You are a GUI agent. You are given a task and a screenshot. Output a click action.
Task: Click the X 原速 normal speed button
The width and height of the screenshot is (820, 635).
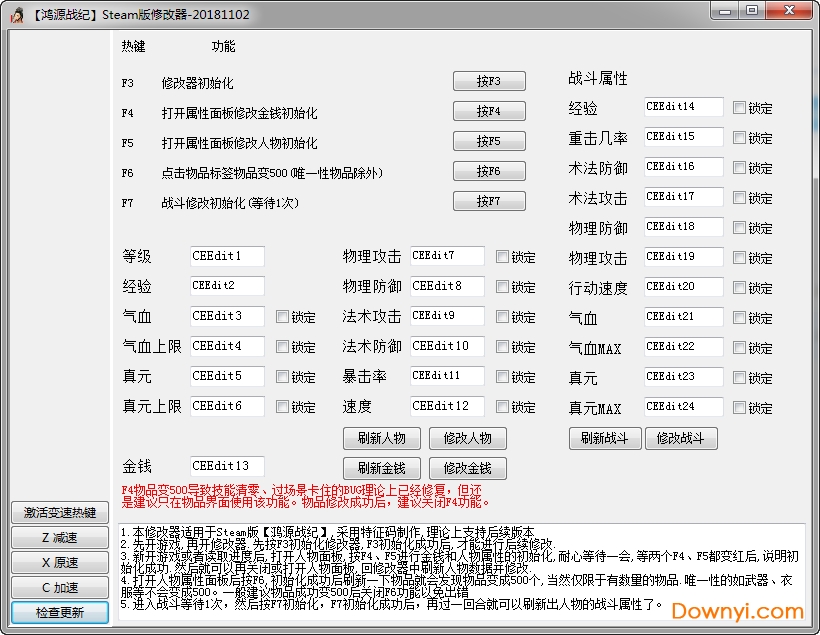point(58,561)
